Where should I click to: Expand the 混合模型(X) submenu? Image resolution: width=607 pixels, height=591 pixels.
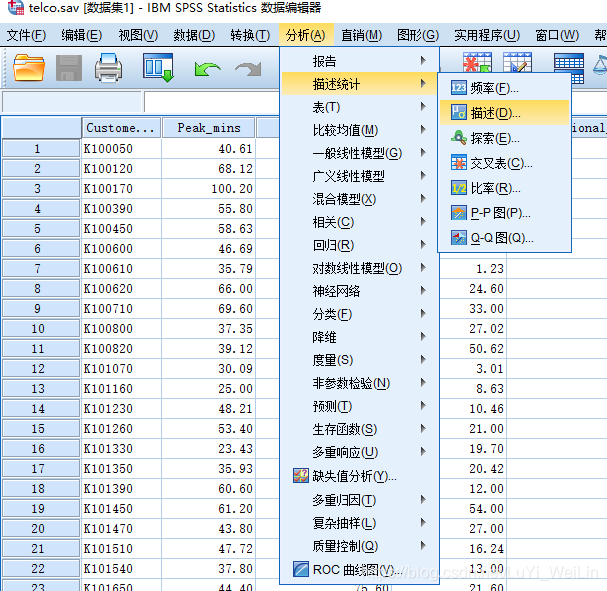[x=360, y=199]
